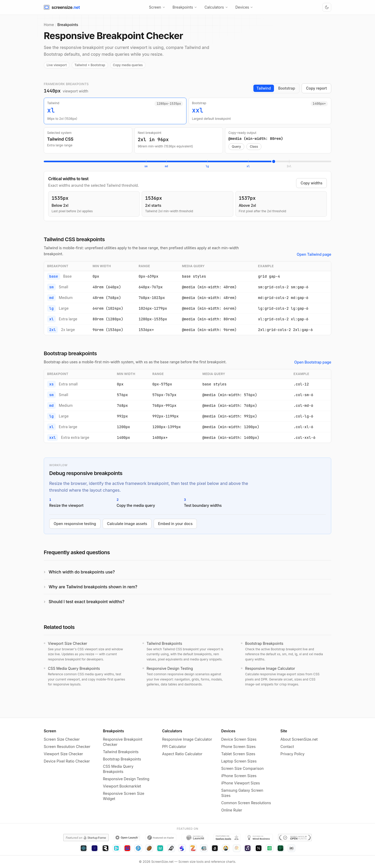Click the purple S swirl footer icon
This screenshot has height=868, width=375.
[182, 848]
